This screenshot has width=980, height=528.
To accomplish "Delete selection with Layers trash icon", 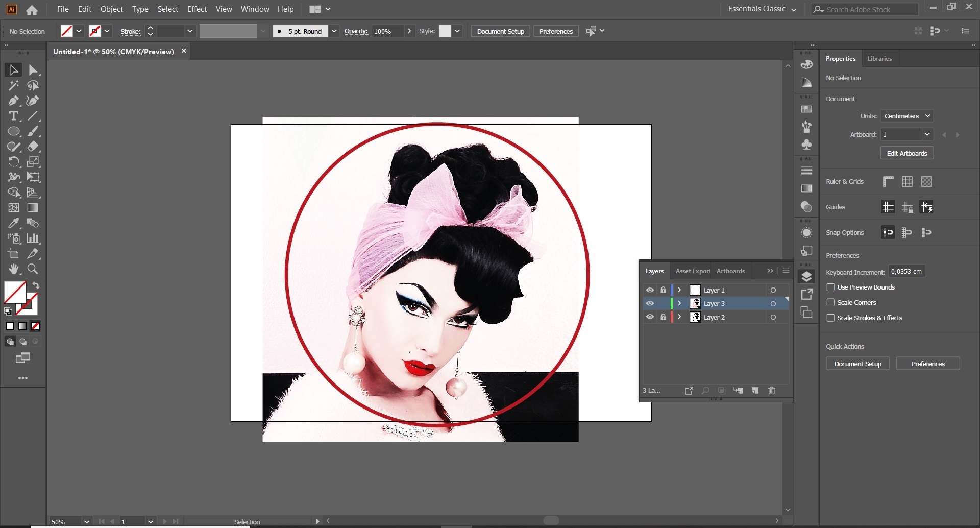I will tap(772, 390).
